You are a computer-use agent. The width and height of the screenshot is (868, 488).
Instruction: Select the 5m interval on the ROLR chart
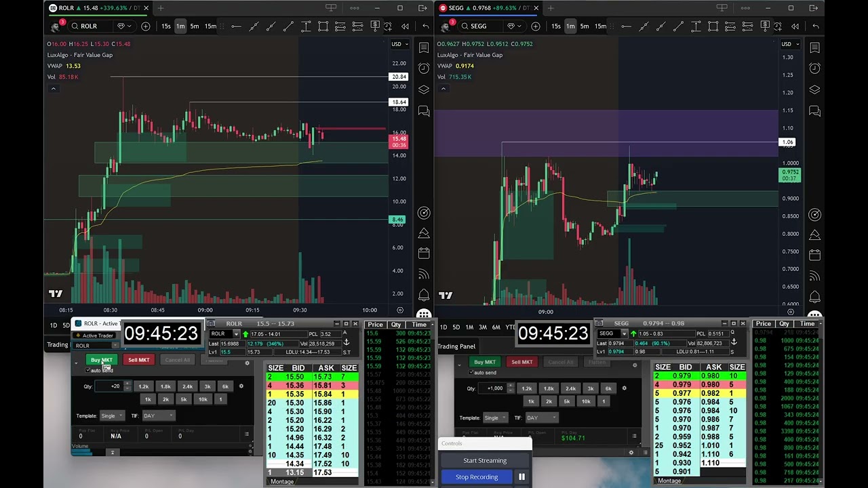195,26
